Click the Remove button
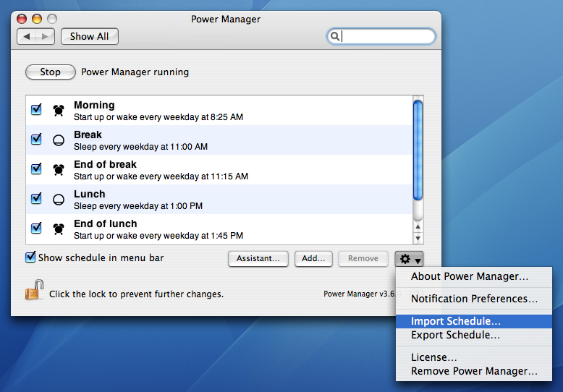 [x=363, y=258]
